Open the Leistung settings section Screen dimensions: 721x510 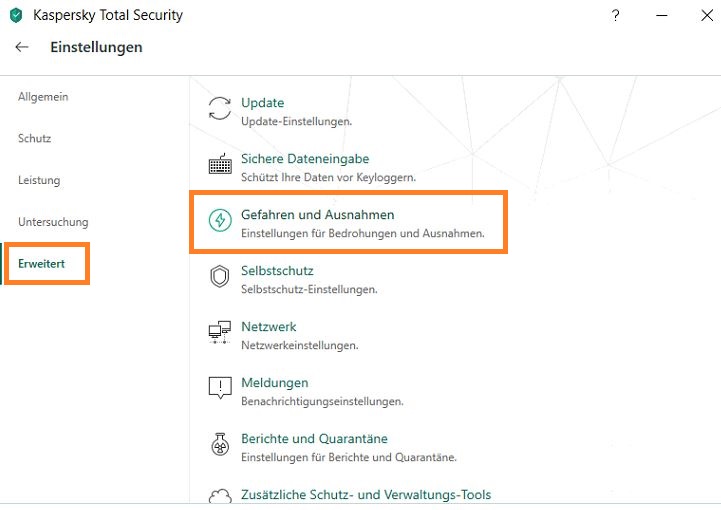[39, 180]
